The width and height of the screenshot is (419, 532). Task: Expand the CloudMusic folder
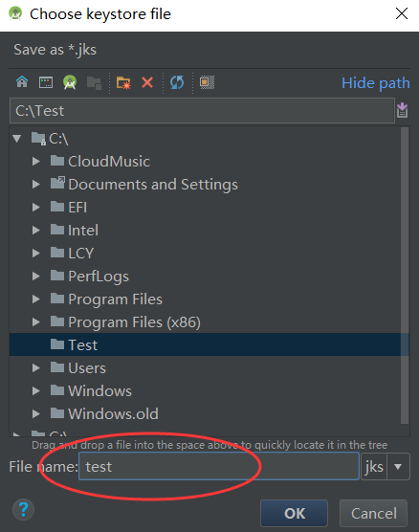tap(36, 161)
